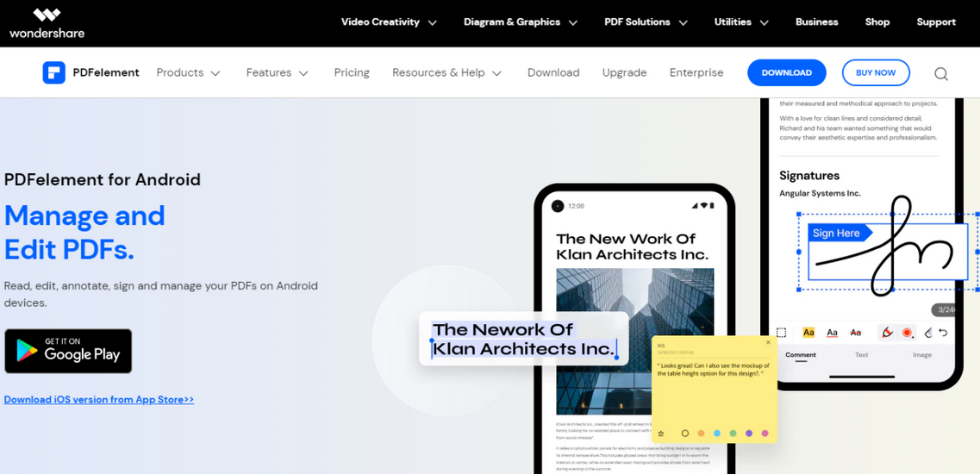Click the Wondershare logo

point(47,23)
